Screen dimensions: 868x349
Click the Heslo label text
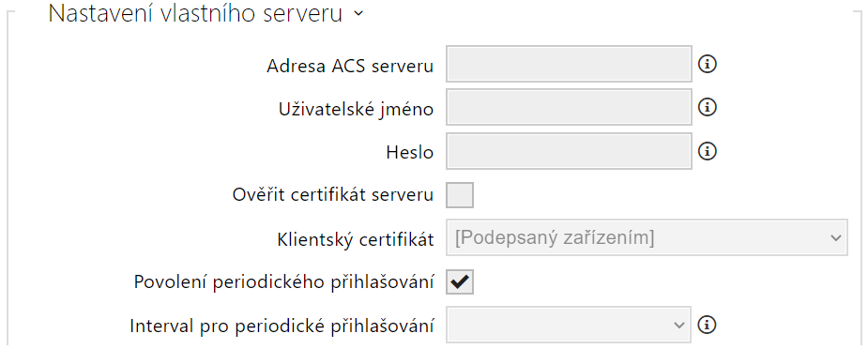click(x=410, y=153)
